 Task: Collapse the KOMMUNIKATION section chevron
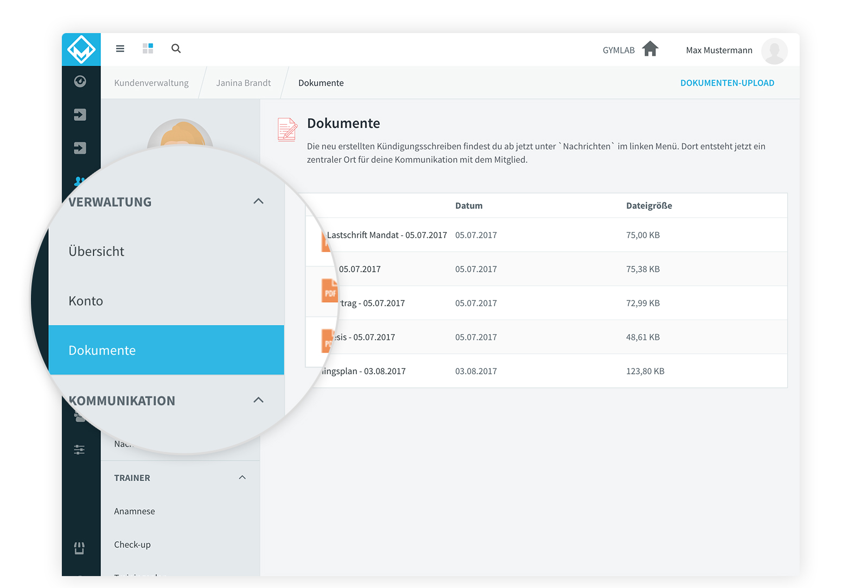259,400
